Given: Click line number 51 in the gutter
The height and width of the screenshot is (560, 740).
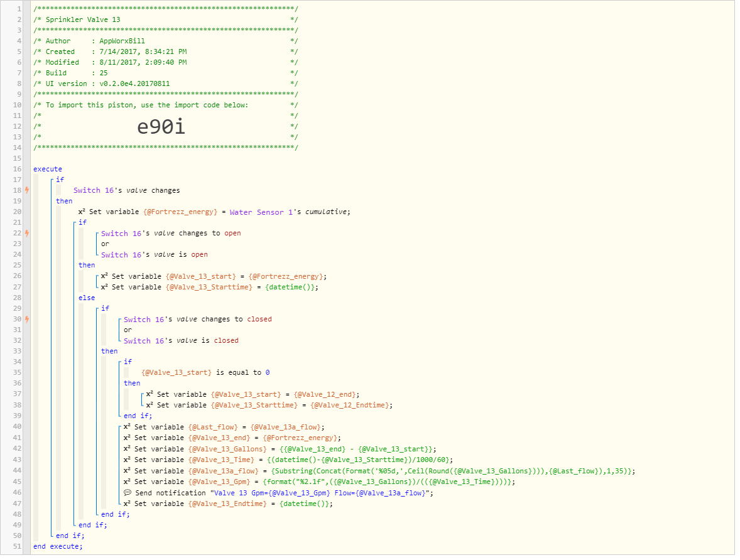Looking at the screenshot, I should click(x=17, y=546).
